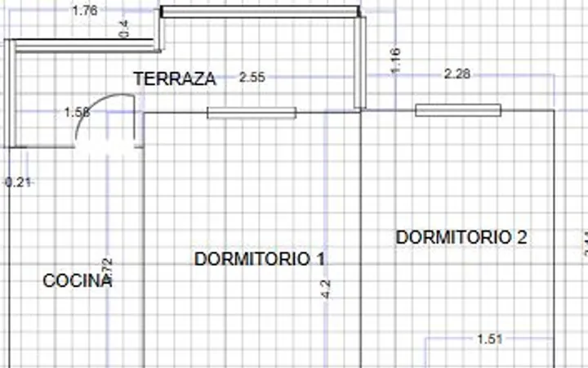The image size is (588, 368).
Task: Select the 0.21 dimension label
Action: pos(18,182)
